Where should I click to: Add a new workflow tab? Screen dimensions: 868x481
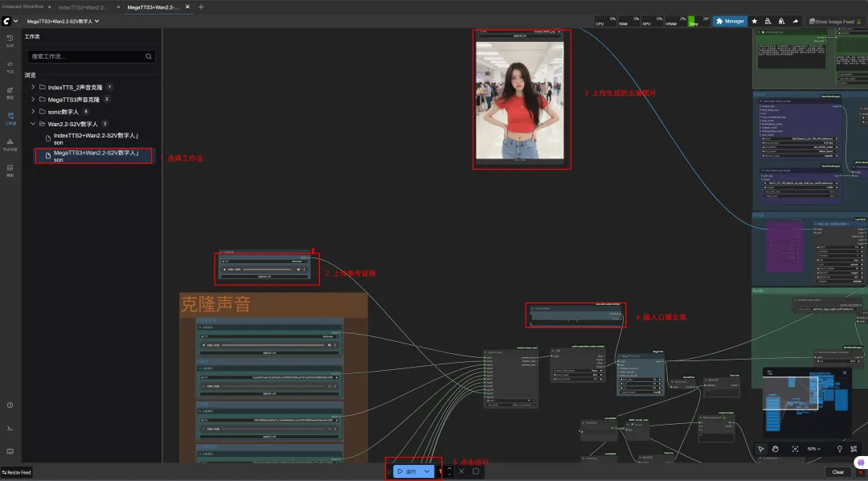click(201, 7)
